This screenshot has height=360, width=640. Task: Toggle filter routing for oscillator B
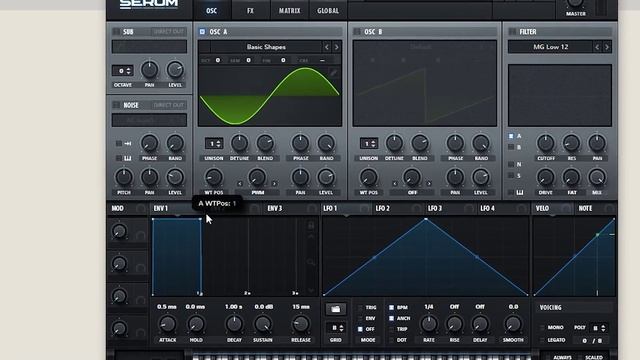(x=511, y=147)
